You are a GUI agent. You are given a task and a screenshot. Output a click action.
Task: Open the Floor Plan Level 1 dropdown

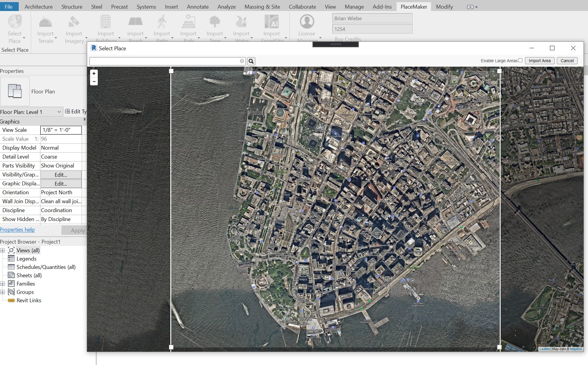coord(59,112)
